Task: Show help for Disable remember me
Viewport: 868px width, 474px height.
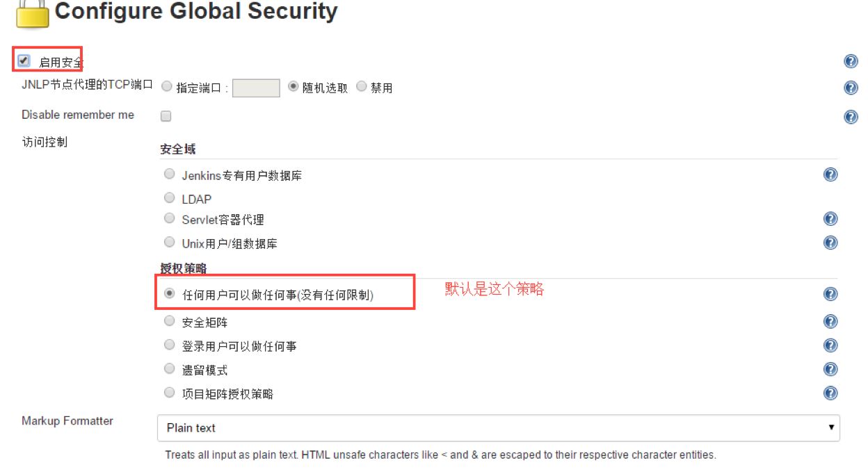Action: pyautogui.click(x=850, y=117)
